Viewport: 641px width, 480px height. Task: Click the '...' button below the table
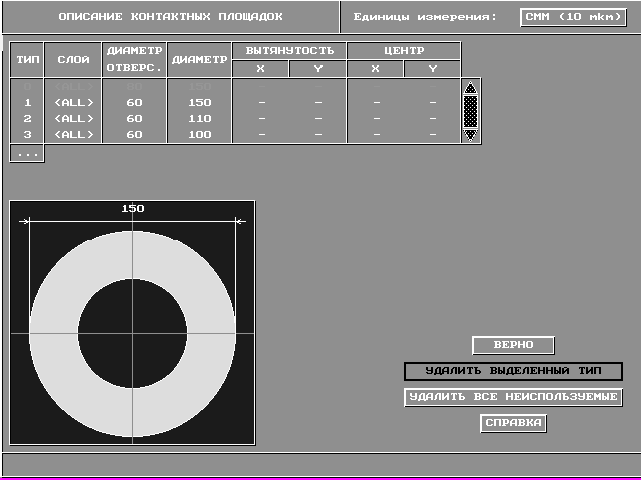tap(27, 154)
